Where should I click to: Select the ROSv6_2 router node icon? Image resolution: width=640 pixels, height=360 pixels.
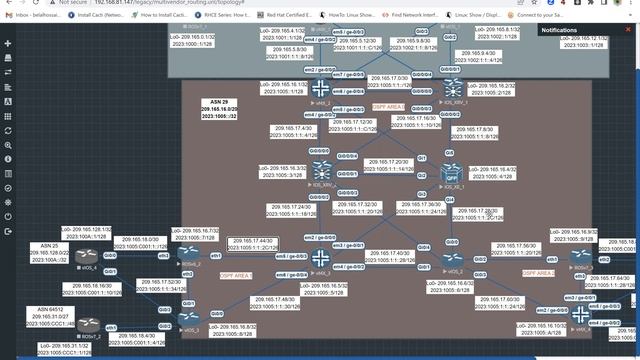pyautogui.click(x=188, y=253)
